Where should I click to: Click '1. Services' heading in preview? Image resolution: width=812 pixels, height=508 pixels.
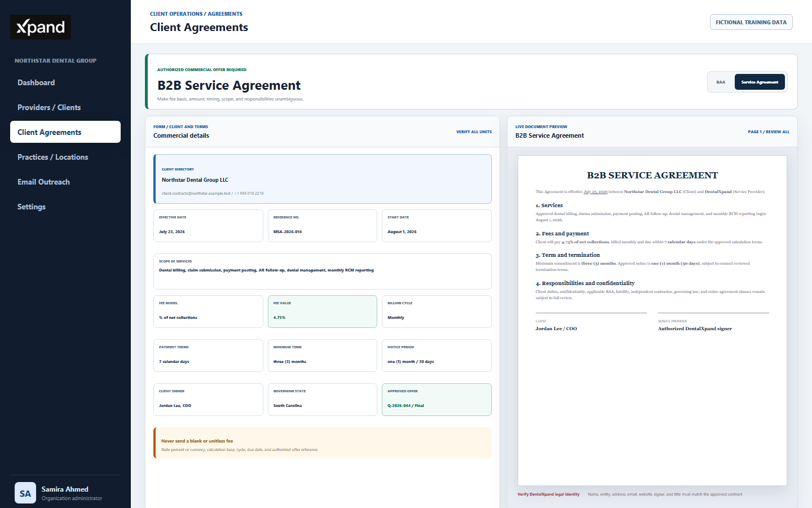(x=549, y=205)
